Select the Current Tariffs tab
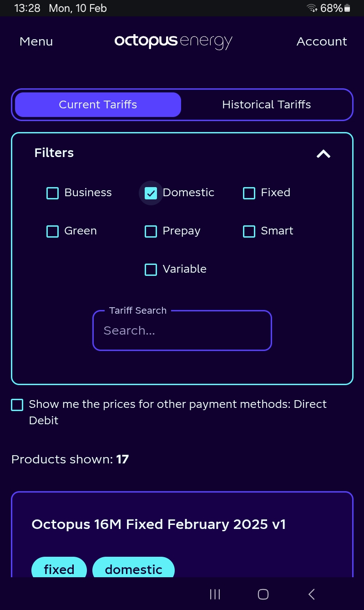 98,105
